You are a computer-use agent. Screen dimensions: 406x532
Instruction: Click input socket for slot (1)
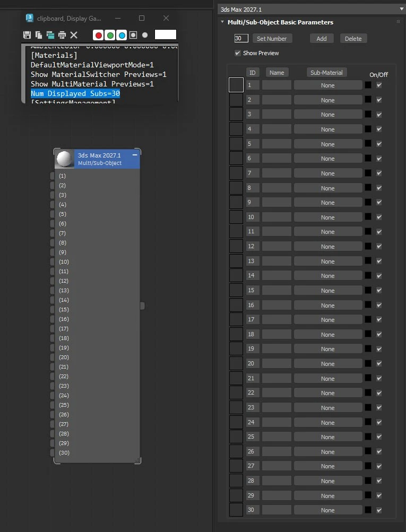[x=53, y=176]
